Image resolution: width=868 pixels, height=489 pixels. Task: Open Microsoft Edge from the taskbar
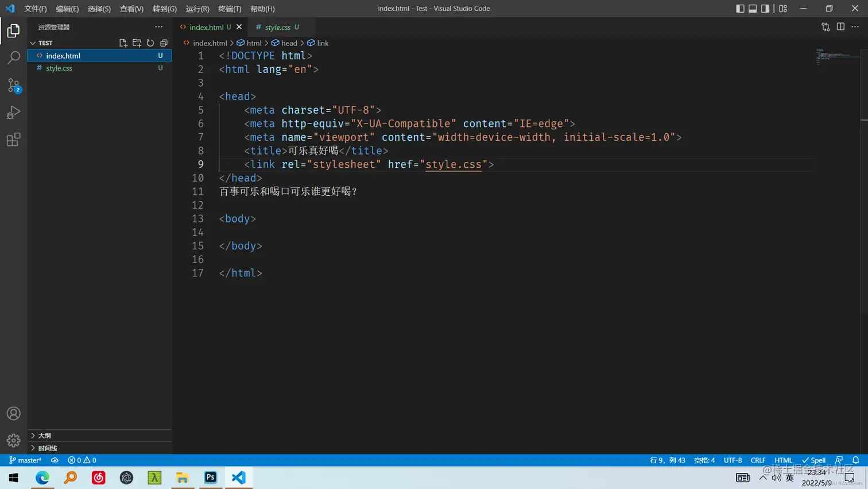tap(42, 478)
